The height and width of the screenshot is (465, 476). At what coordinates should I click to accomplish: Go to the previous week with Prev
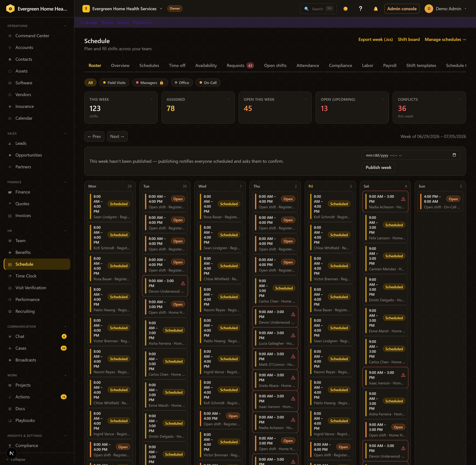coord(94,137)
